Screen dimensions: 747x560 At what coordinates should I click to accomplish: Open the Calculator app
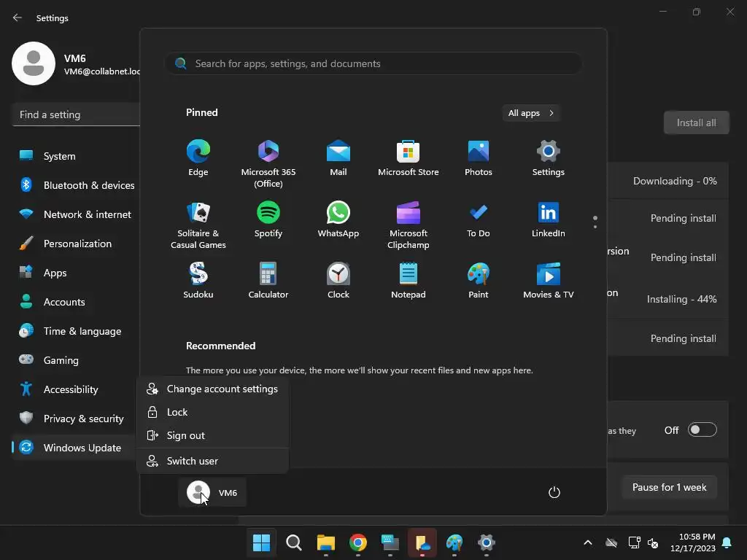[x=268, y=281]
